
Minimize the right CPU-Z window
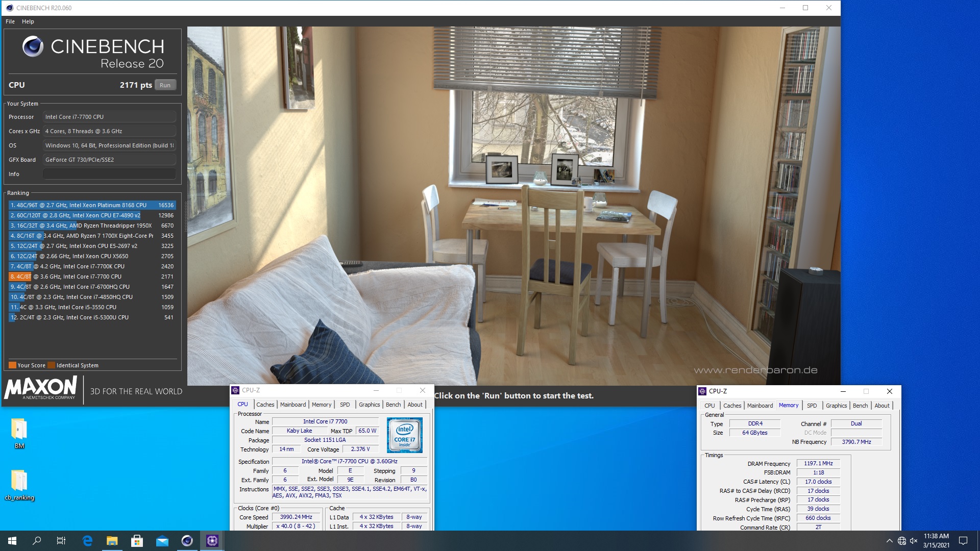843,391
